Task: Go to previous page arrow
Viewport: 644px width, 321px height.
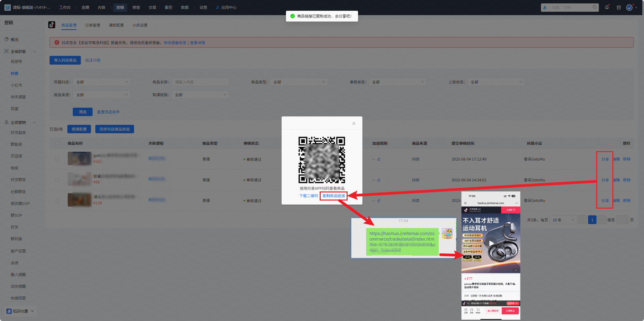Action: [583, 220]
